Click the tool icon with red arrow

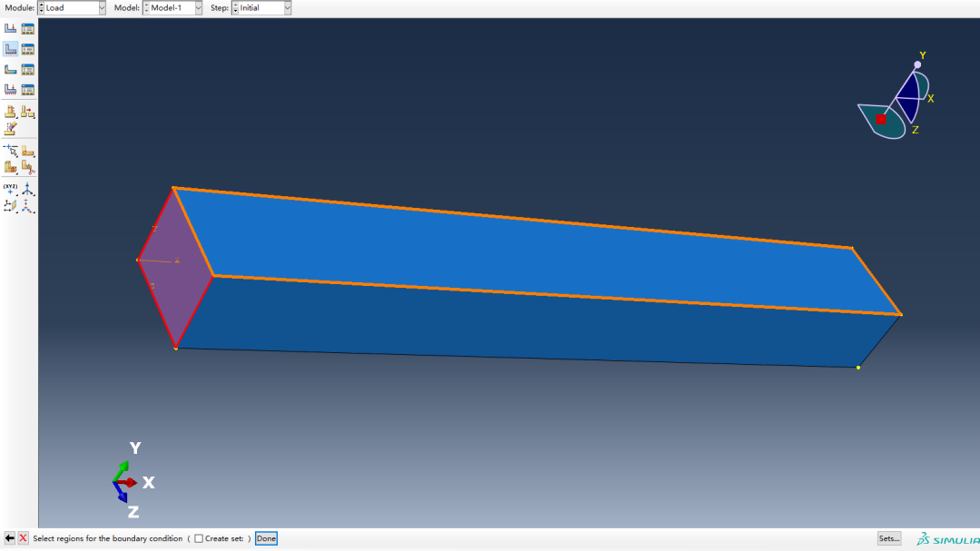pyautogui.click(x=27, y=112)
